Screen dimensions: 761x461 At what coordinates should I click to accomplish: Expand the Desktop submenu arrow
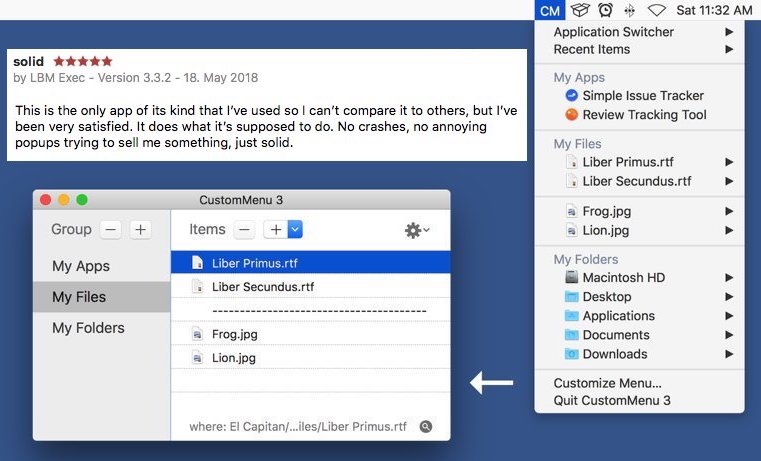point(729,296)
